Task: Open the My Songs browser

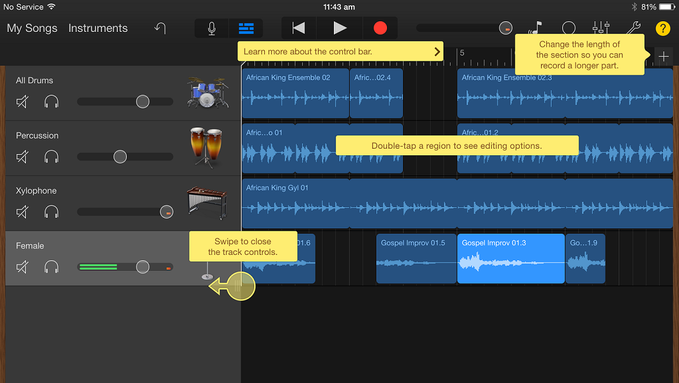Action: pos(32,28)
